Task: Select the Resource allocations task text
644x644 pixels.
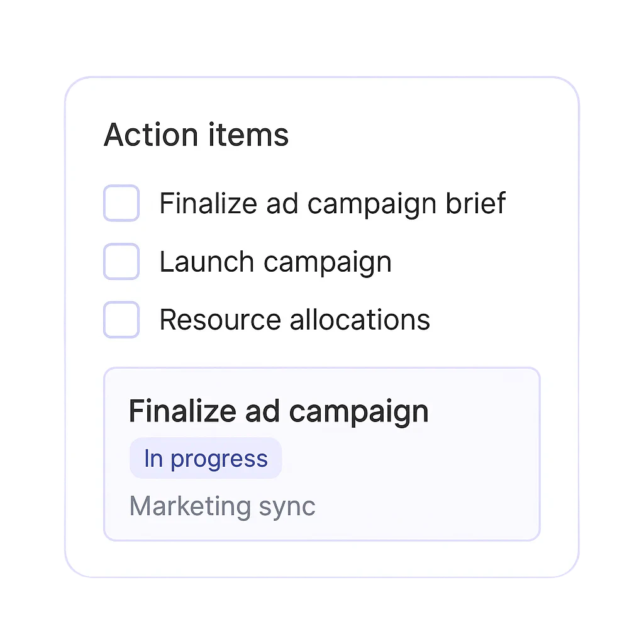Action: pos(294,319)
